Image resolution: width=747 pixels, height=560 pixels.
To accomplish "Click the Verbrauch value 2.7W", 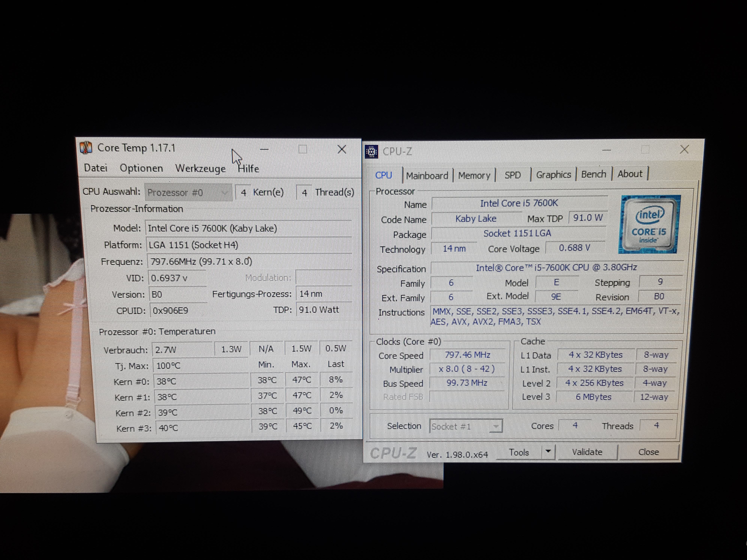I will point(183,350).
